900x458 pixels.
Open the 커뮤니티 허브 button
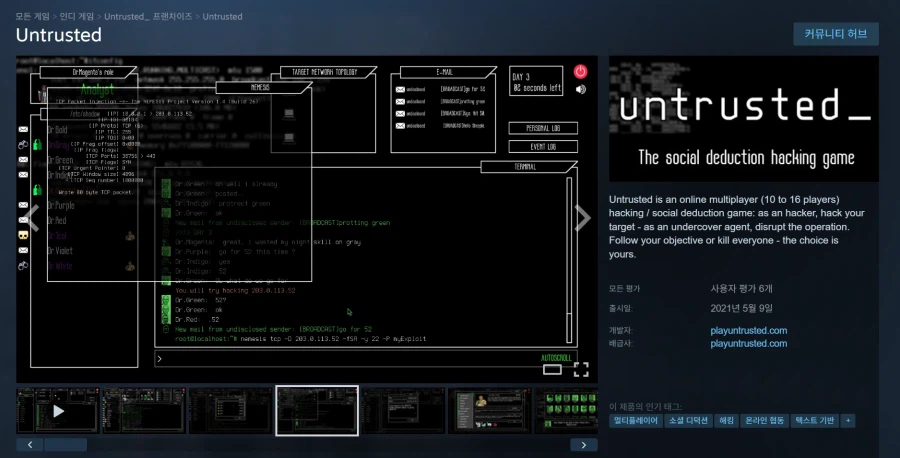pyautogui.click(x=836, y=34)
